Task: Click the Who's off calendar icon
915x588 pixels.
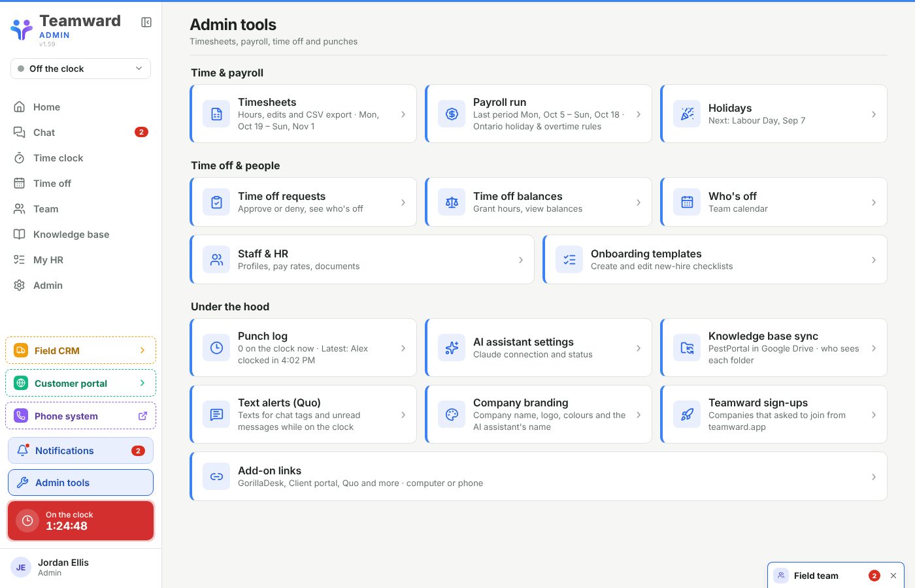Action: click(687, 202)
